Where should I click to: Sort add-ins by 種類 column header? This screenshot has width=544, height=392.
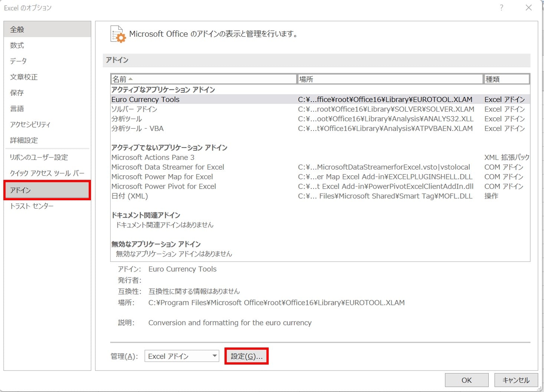pos(507,79)
